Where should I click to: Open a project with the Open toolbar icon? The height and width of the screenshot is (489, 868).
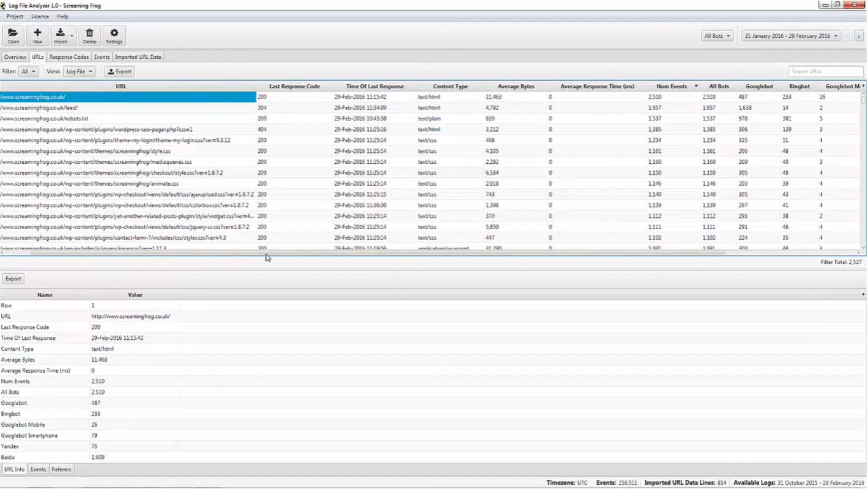pos(13,35)
